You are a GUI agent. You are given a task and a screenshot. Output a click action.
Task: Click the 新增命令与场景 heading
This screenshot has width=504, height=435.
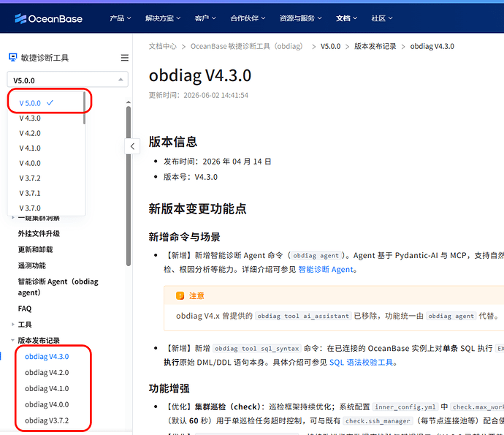click(x=185, y=237)
